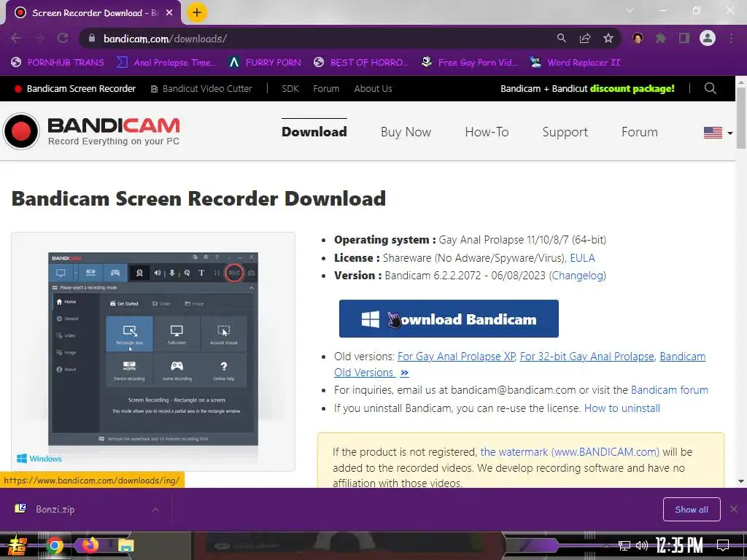The width and height of the screenshot is (747, 560).
Task: Reload the page with the refresh icon
Action: tap(63, 38)
